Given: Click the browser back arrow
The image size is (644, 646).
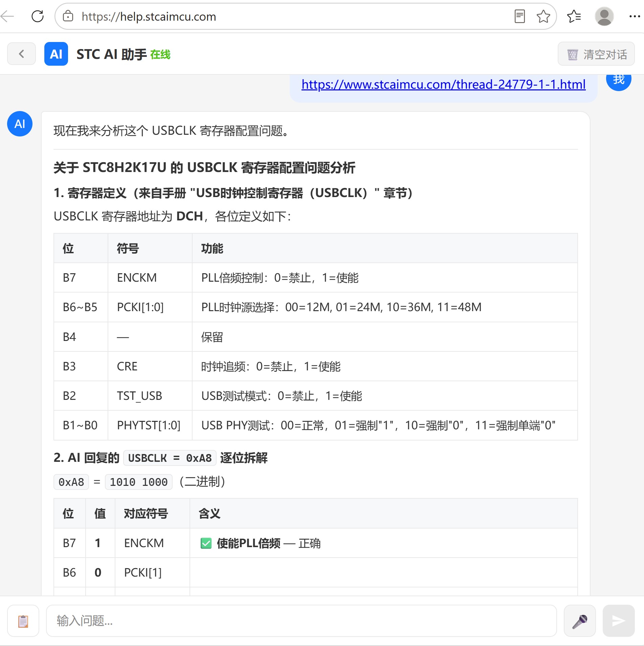Looking at the screenshot, I should coord(7,16).
